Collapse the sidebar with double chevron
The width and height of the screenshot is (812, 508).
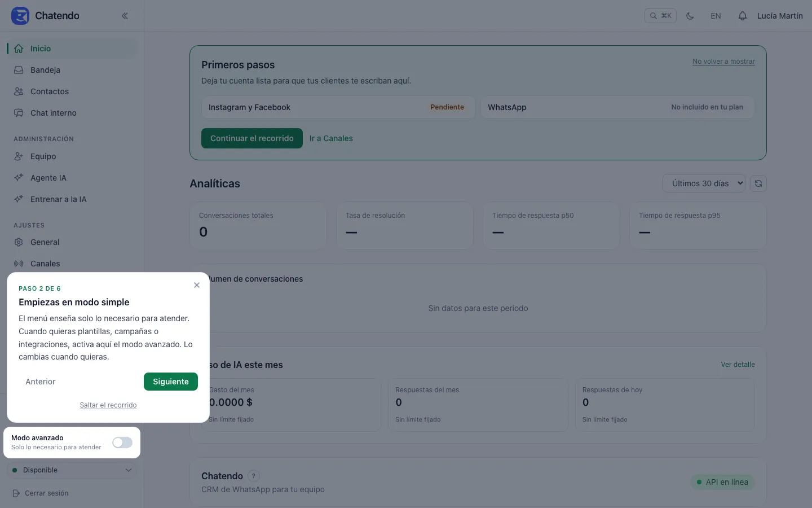pyautogui.click(x=125, y=16)
